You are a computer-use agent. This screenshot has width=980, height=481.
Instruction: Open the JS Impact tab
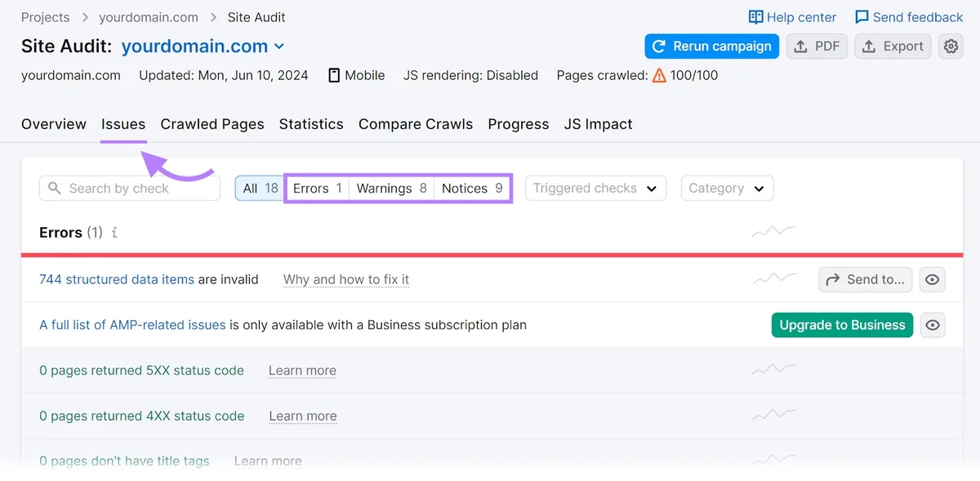coord(599,124)
